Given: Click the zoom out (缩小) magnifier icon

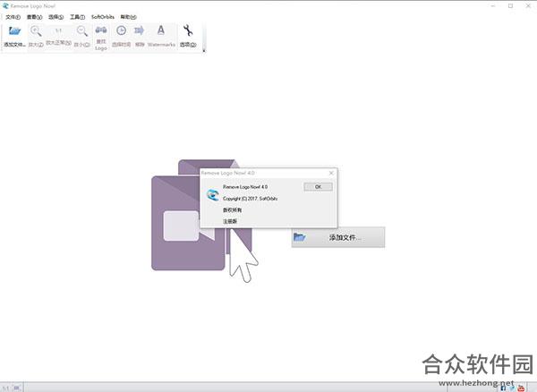Looking at the screenshot, I should coord(81,31).
